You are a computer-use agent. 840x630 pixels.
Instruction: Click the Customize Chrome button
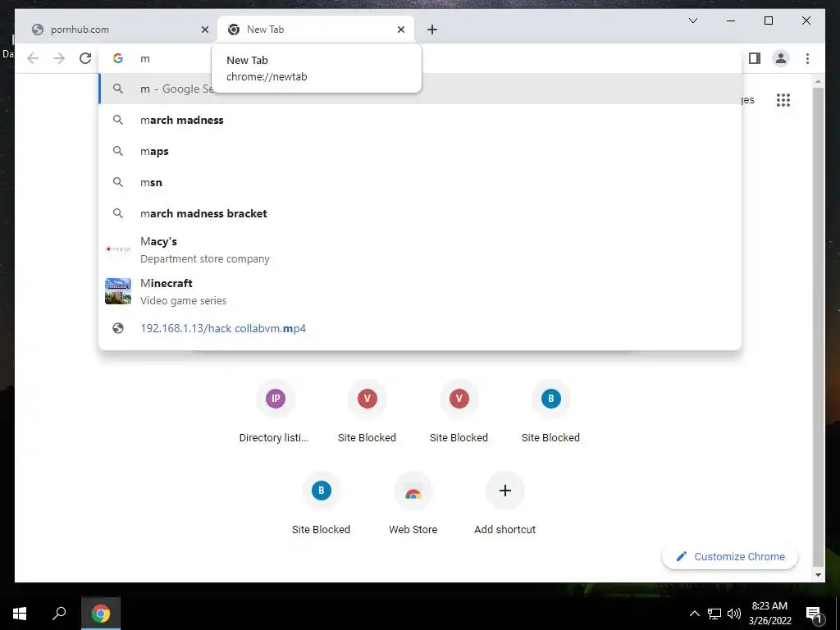730,557
